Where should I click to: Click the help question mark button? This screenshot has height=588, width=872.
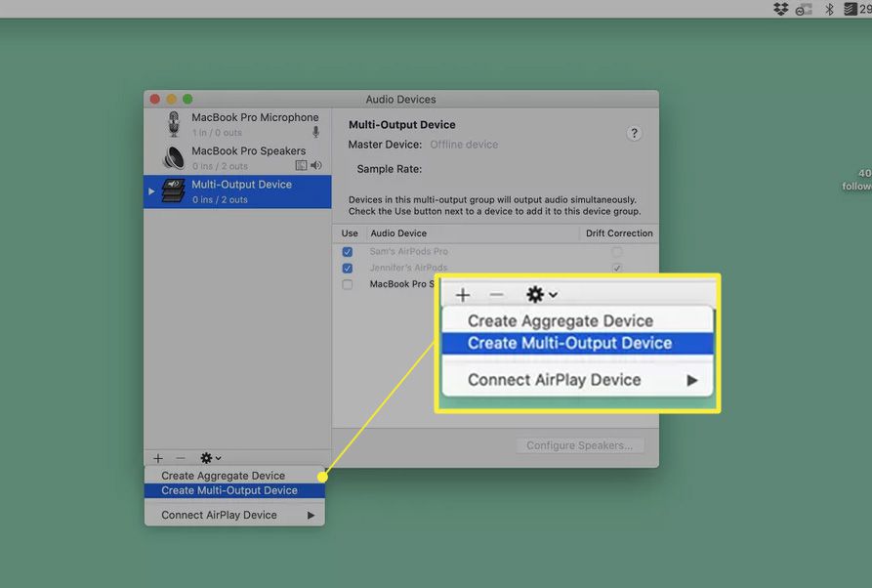[634, 134]
